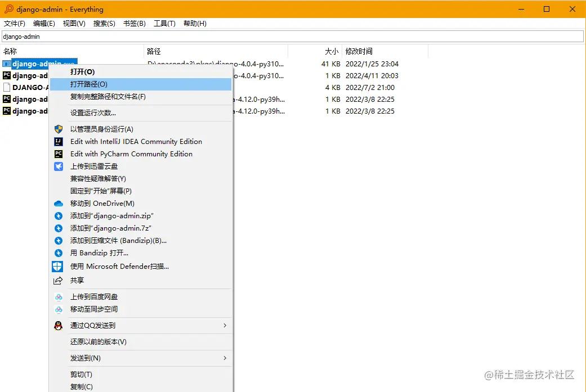Click Bandizip icon next to django-admin.7z entry
This screenshot has height=392, width=586.
tap(59, 228)
